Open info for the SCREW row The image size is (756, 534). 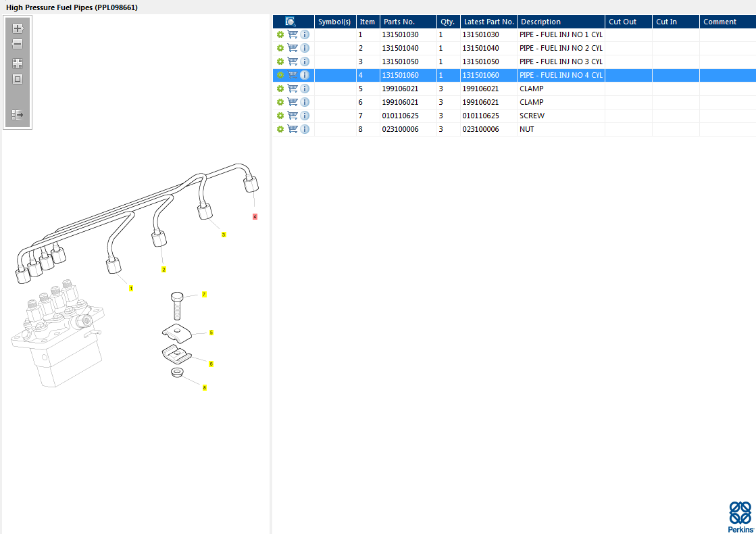coord(305,116)
